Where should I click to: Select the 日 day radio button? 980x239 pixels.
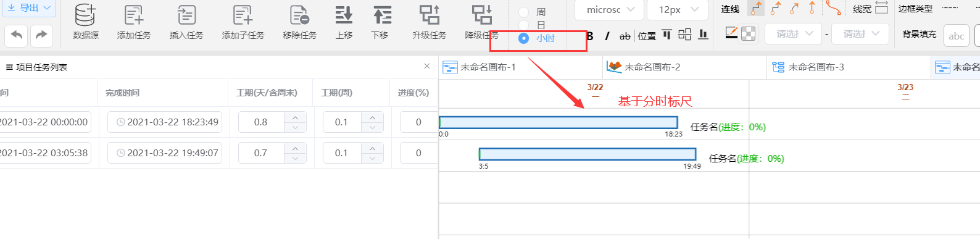coord(523,25)
